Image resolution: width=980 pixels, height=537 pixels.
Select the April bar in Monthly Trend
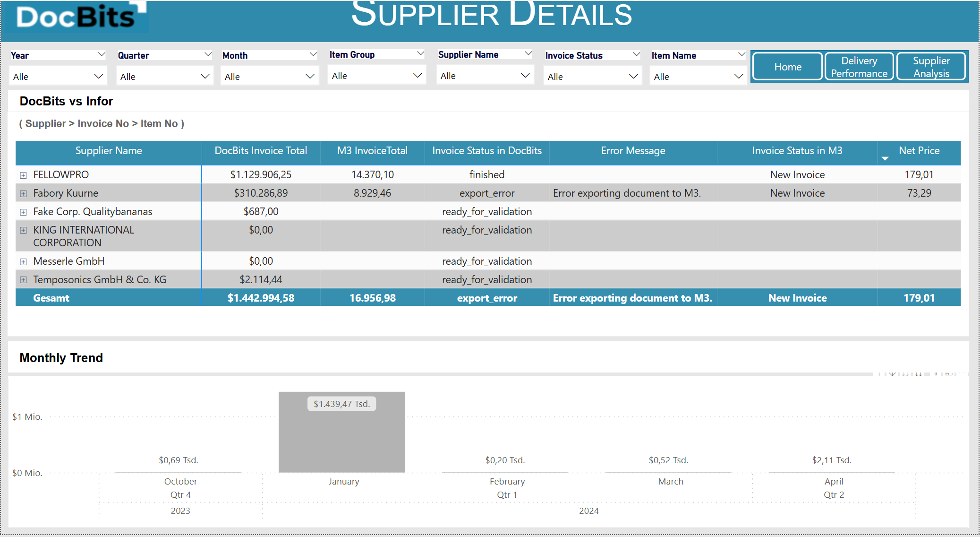click(832, 472)
